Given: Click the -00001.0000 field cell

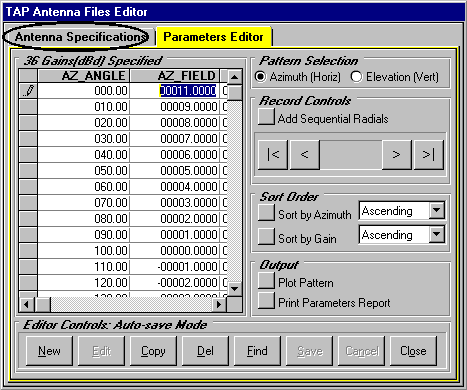Looking at the screenshot, I should pyautogui.click(x=175, y=267).
